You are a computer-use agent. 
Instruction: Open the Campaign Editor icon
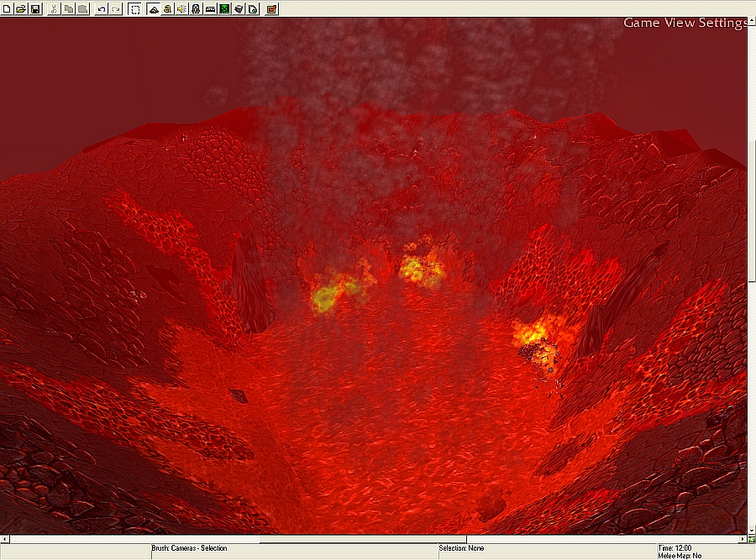(x=210, y=8)
